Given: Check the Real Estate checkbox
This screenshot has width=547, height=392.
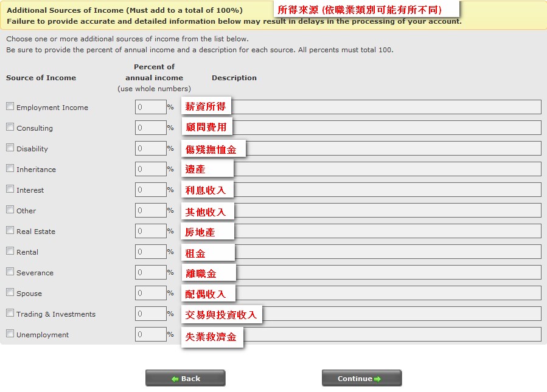Looking at the screenshot, I should 10,230.
